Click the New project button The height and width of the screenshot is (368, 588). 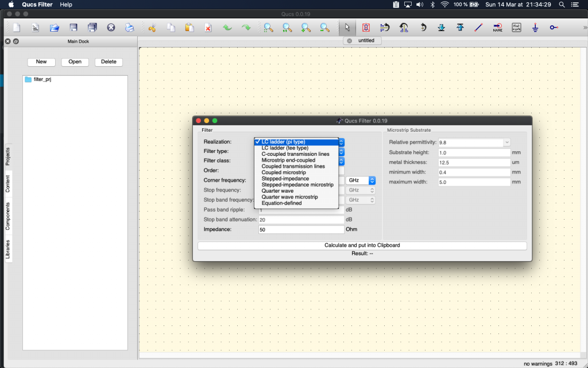pos(41,62)
